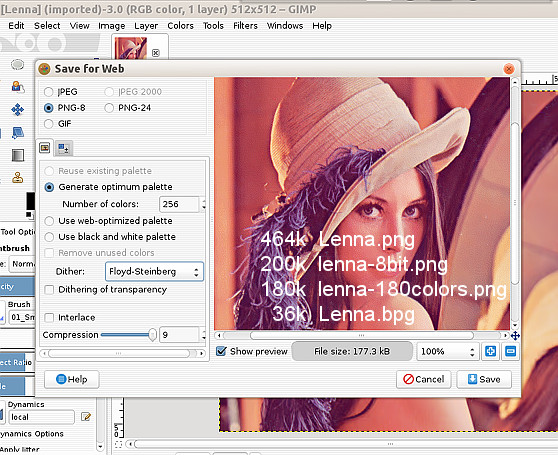Image resolution: width=558 pixels, height=455 pixels.
Task: Select the PNG-24 format option
Action: (x=128, y=108)
